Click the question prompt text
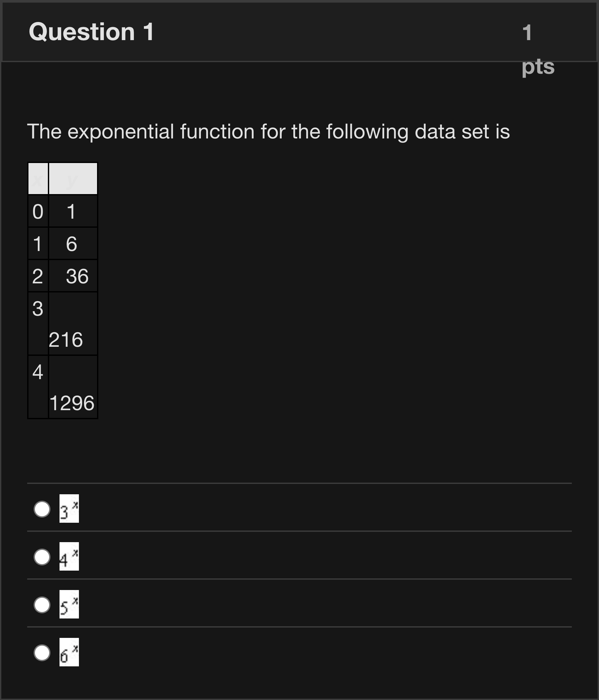Viewport: 599px width, 700px height. 267,132
